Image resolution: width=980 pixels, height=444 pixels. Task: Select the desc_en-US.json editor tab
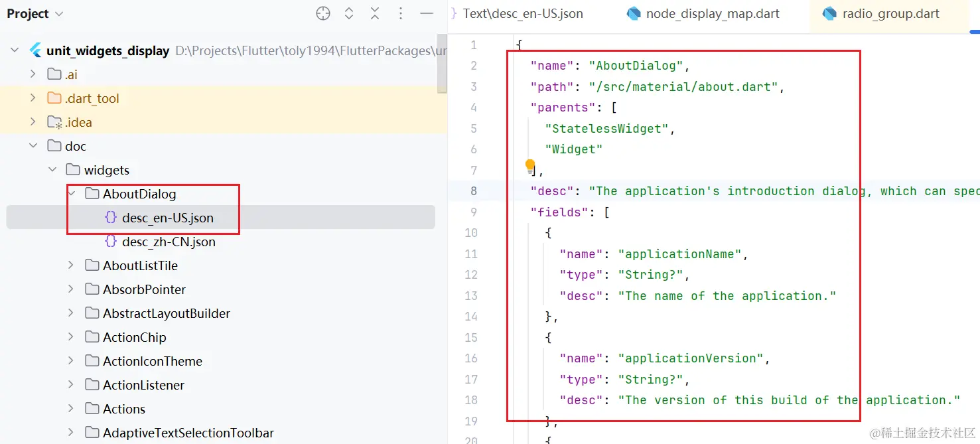(522, 14)
